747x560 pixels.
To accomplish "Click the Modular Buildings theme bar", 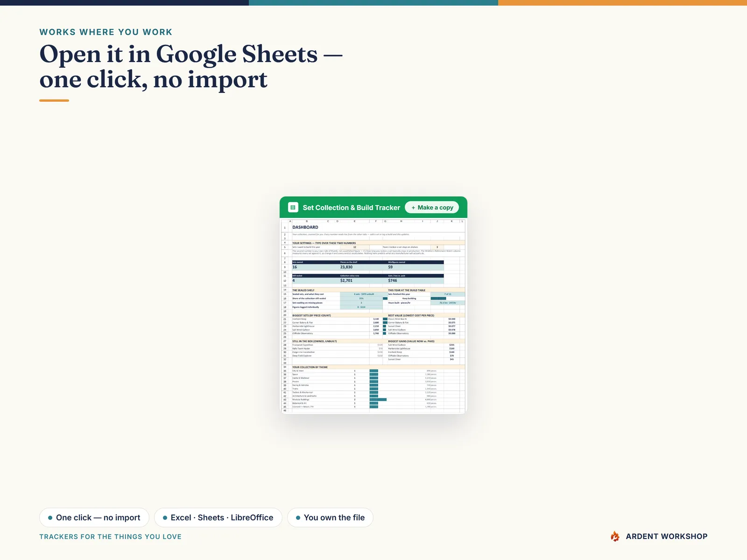I will tap(378, 399).
